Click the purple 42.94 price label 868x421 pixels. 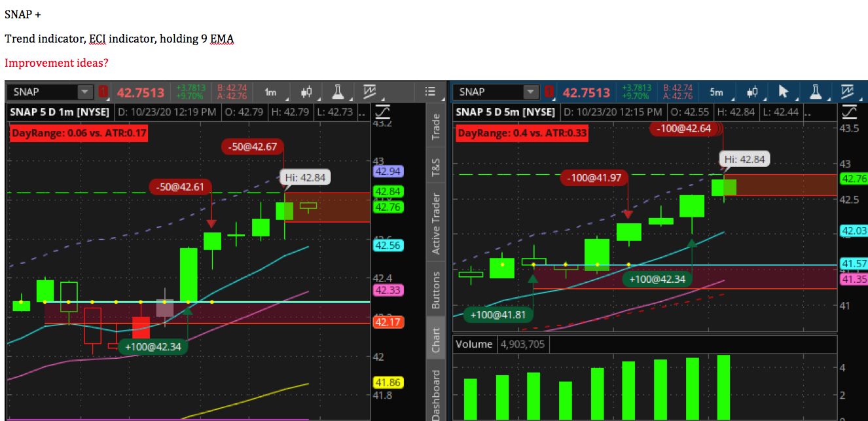click(388, 172)
